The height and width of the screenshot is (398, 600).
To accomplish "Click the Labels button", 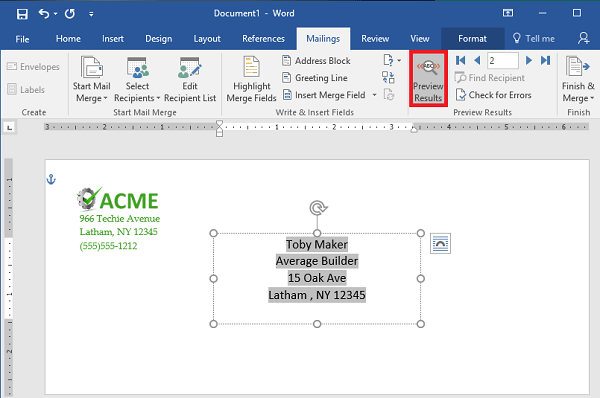I will click(26, 90).
